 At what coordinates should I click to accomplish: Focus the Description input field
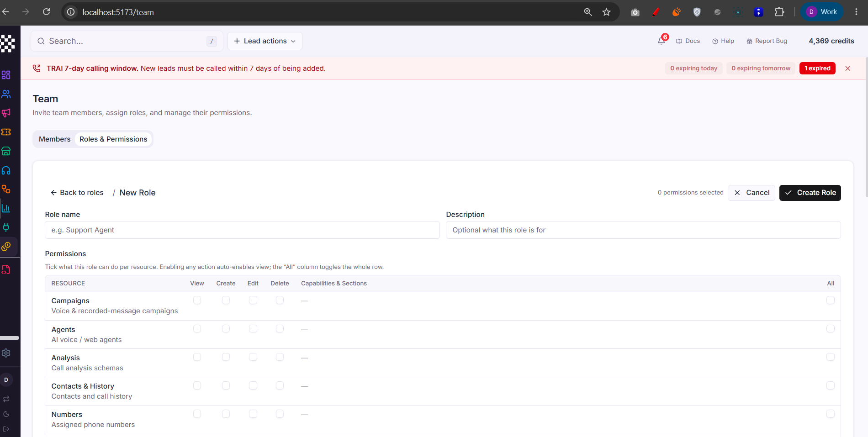643,230
